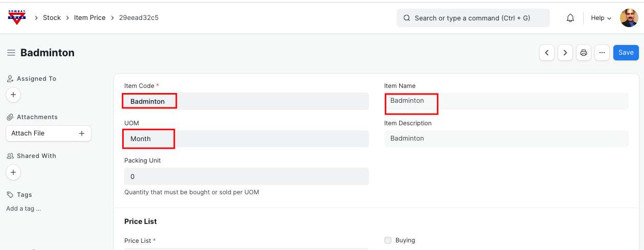
Task: Click plus button under Shared With
Action: coord(13,172)
